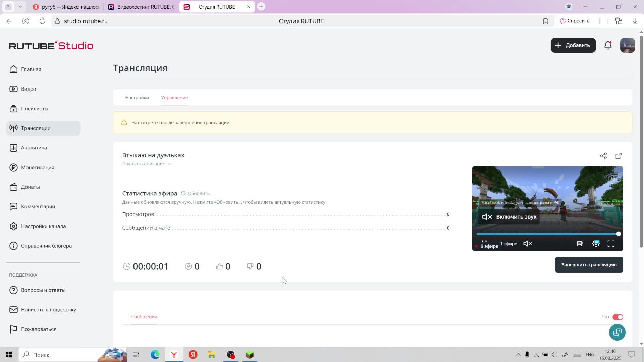Viewport: 644px width, 362px height.
Task: Click the browser bookmark icon
Action: [546, 21]
